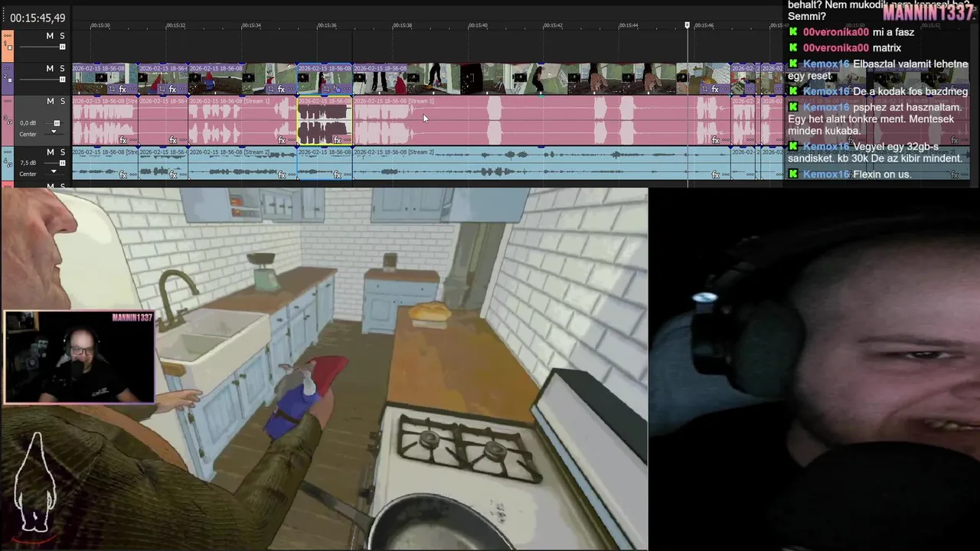
Task: Click the 00:15:45,49 timecode display
Action: pos(38,18)
